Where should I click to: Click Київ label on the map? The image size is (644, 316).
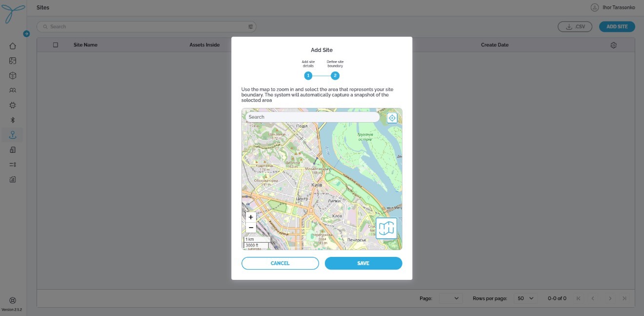[317, 185]
